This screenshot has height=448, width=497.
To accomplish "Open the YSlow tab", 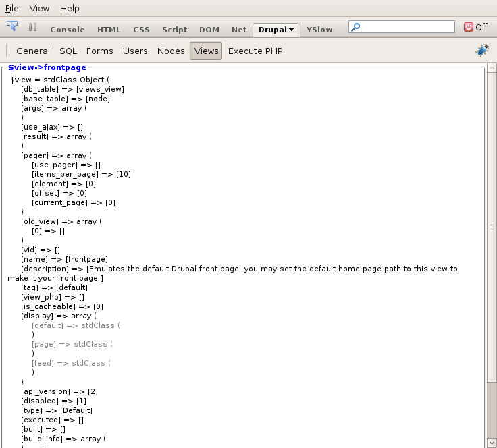I will [x=319, y=30].
